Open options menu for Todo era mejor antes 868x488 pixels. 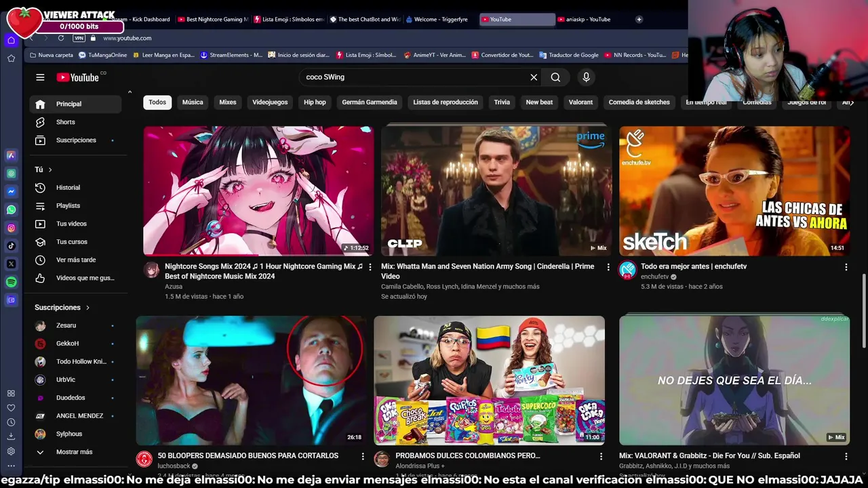[x=846, y=267]
